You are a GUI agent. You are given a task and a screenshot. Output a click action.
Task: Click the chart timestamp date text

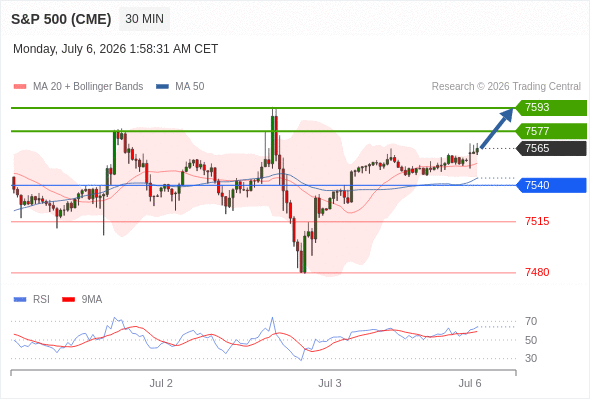tap(116, 49)
